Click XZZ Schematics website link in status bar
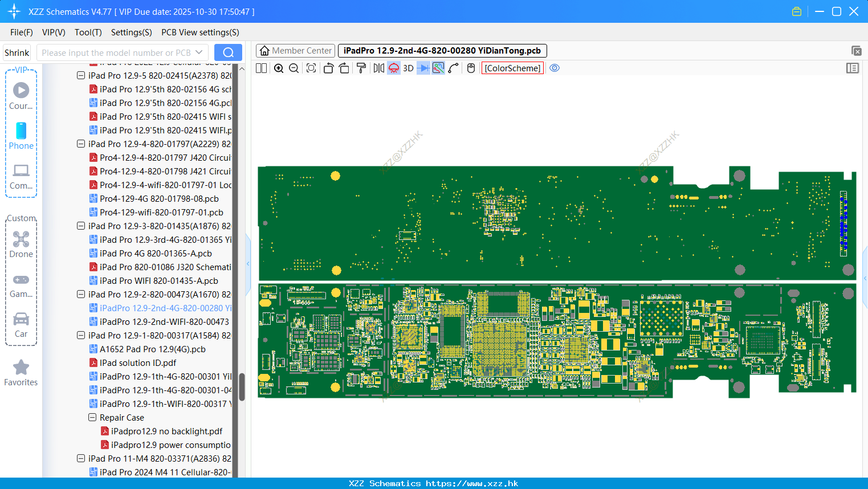Image resolution: width=868 pixels, height=489 pixels. click(x=472, y=483)
